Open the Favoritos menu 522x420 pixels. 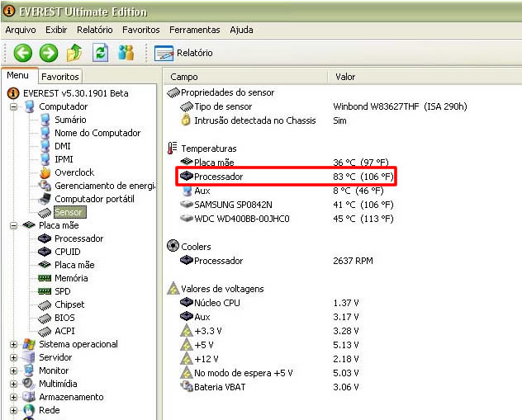[141, 30]
